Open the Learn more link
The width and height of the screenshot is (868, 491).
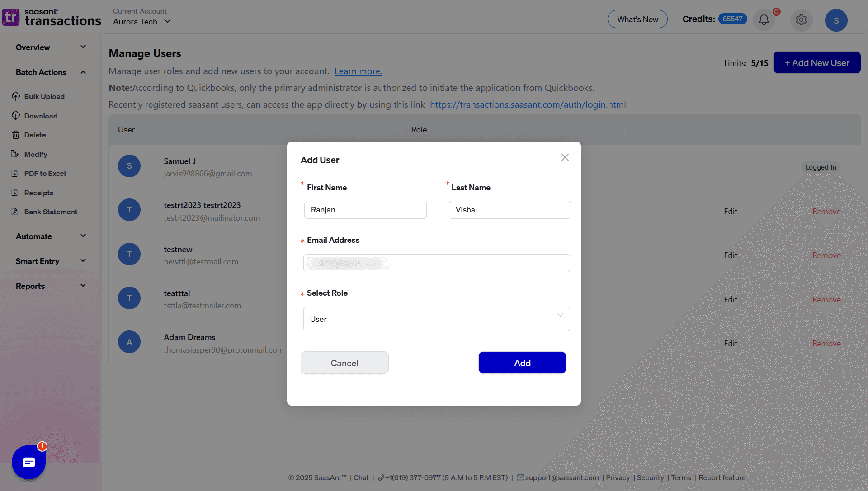point(358,71)
